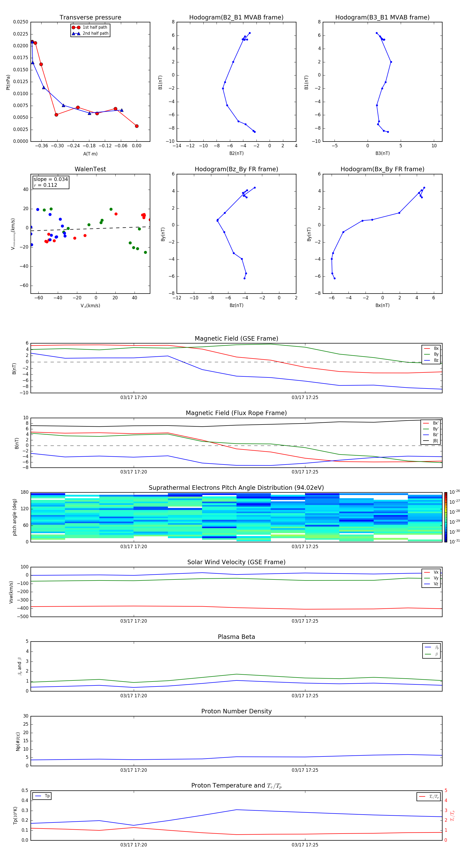Click the 'B3(nT)' x-axis label
This screenshot has width=473, height=868.
[382, 154]
